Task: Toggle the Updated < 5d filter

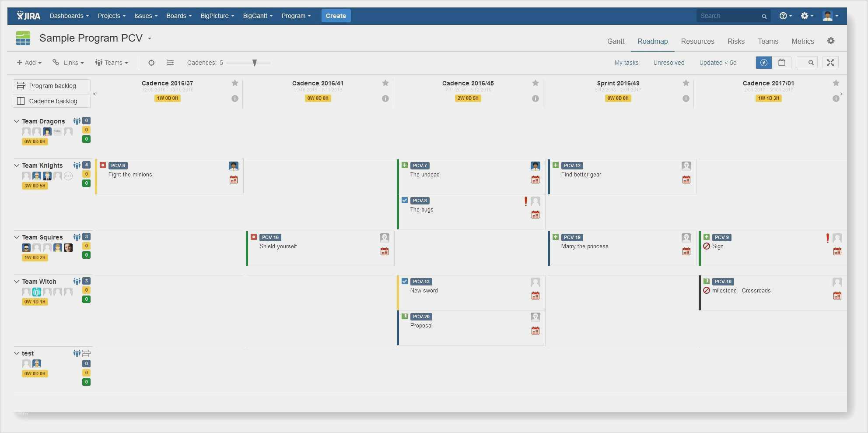Action: pyautogui.click(x=717, y=63)
